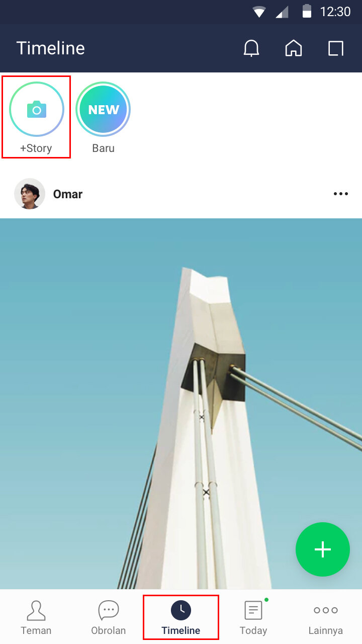Open Omar's profile picture
The height and width of the screenshot is (644, 362).
click(30, 194)
